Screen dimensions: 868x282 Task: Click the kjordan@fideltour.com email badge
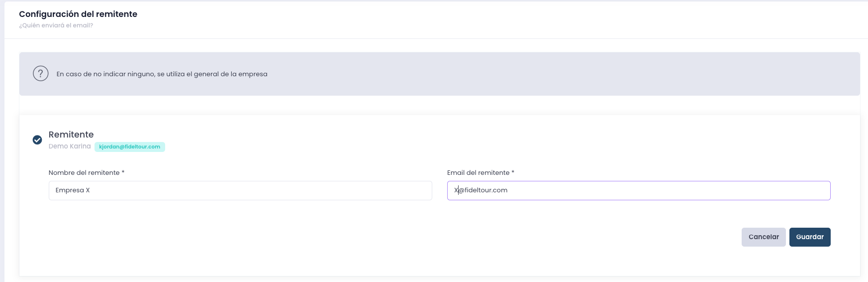pyautogui.click(x=130, y=147)
